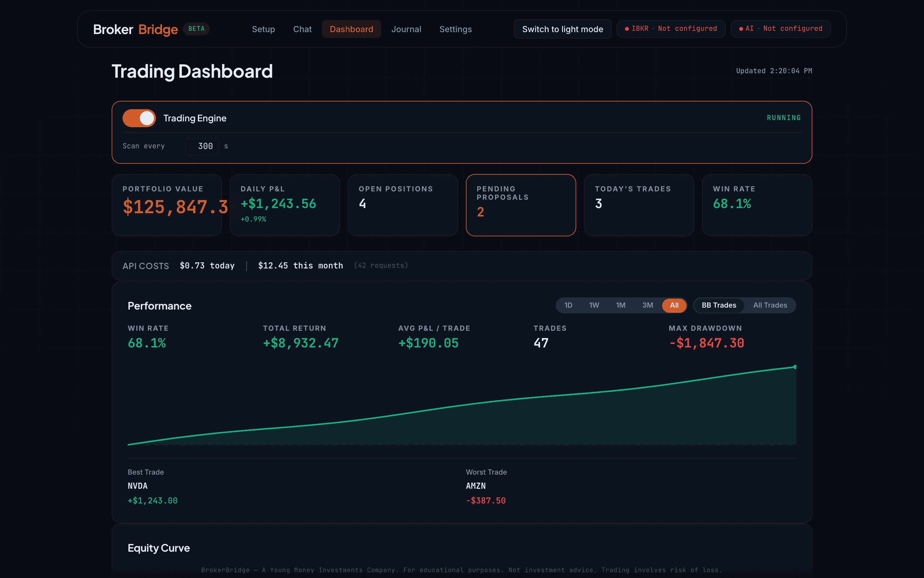
Task: Click the +$1,243.00 best trade amount
Action: 152,501
